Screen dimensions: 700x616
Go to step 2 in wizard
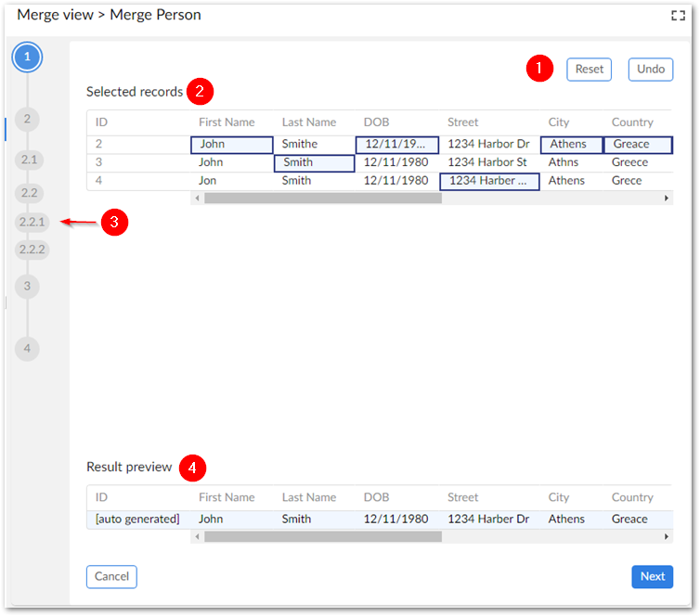coord(28,119)
